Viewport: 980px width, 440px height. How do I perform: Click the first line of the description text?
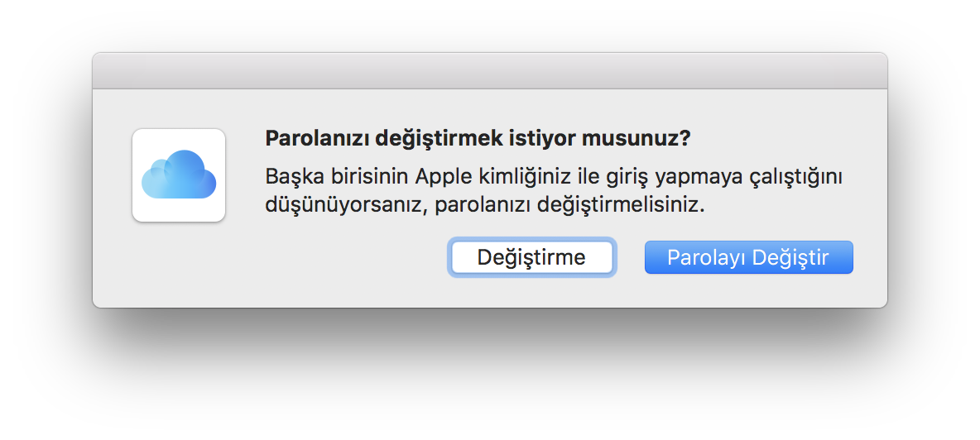pyautogui.click(x=553, y=178)
